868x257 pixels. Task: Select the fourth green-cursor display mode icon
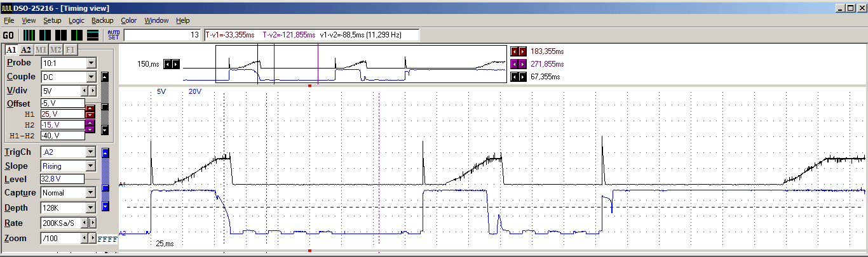point(77,35)
